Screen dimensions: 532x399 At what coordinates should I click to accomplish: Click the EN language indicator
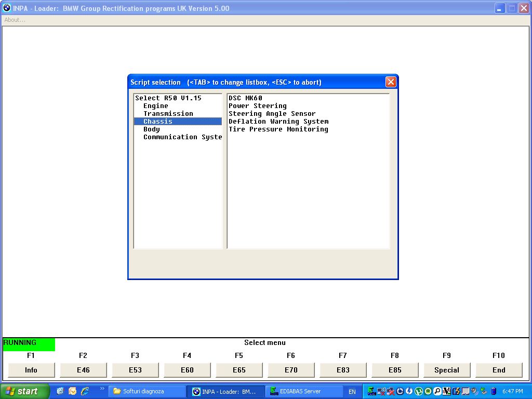[352, 392]
